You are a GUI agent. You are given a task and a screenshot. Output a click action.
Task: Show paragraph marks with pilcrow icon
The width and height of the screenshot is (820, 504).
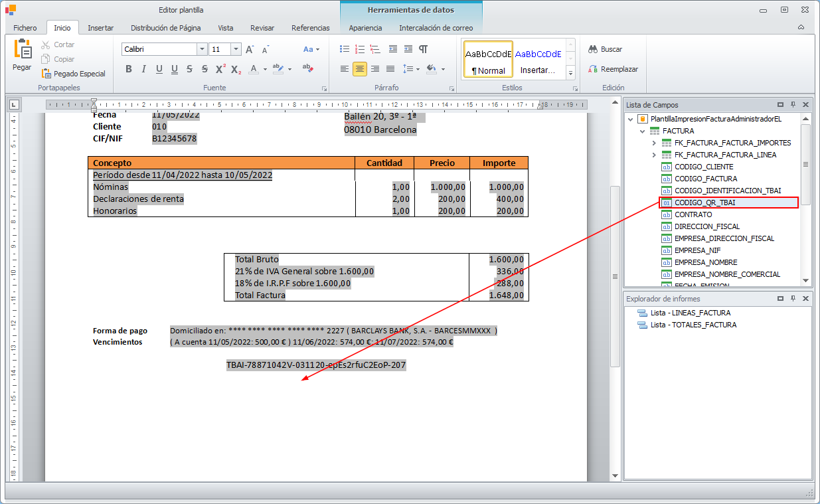point(424,49)
